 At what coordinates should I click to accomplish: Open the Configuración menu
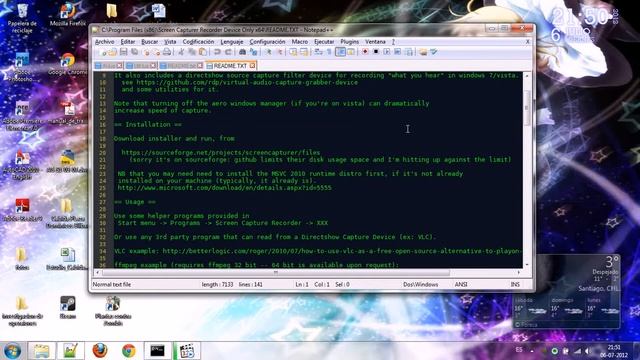pyautogui.click(x=267, y=42)
